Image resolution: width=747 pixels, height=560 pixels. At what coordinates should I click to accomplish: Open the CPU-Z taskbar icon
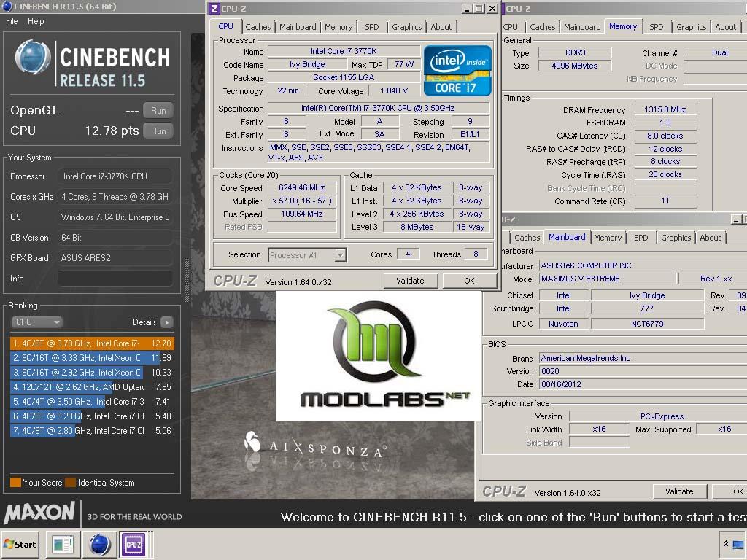[x=133, y=544]
